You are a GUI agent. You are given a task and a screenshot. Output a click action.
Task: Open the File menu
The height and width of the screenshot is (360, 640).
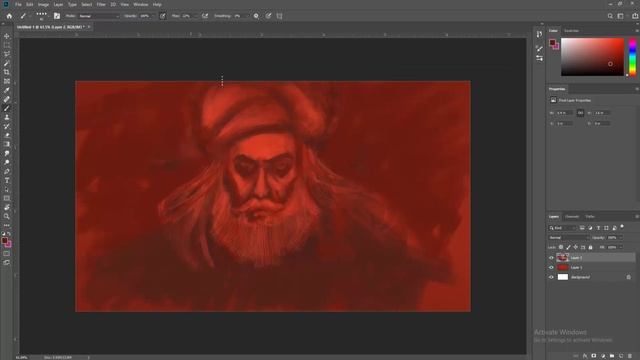coord(18,4)
